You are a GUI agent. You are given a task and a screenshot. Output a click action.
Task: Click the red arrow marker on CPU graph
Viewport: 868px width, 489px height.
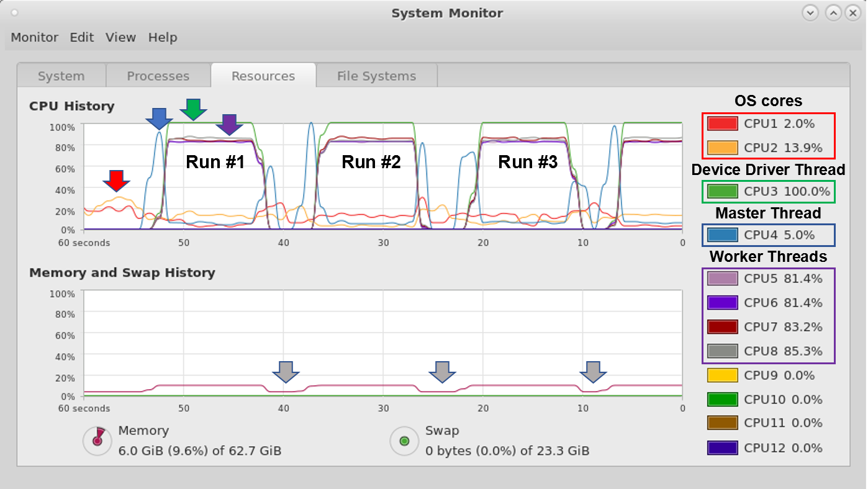(116, 180)
